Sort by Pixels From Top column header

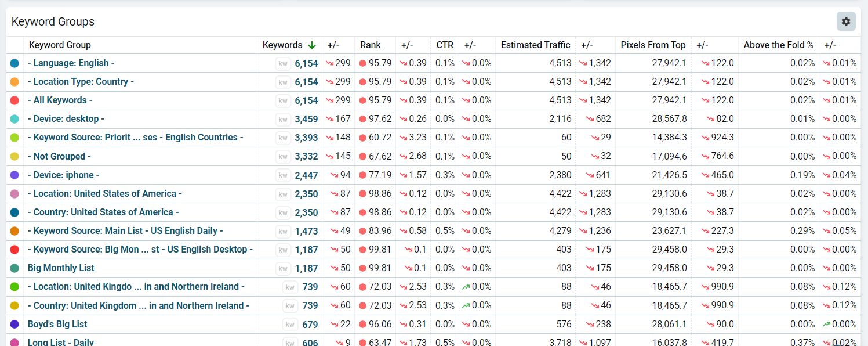coord(653,45)
